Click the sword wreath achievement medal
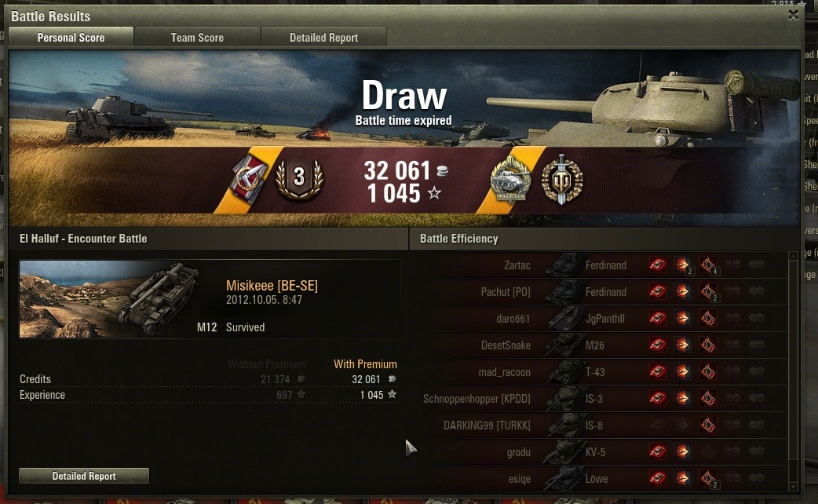Viewport: 818px width, 504px height. (x=562, y=180)
